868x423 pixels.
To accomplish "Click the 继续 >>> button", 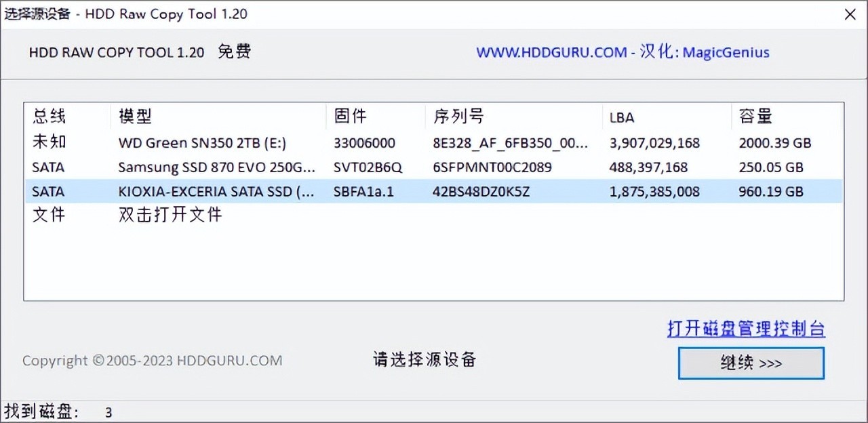I will [x=751, y=363].
